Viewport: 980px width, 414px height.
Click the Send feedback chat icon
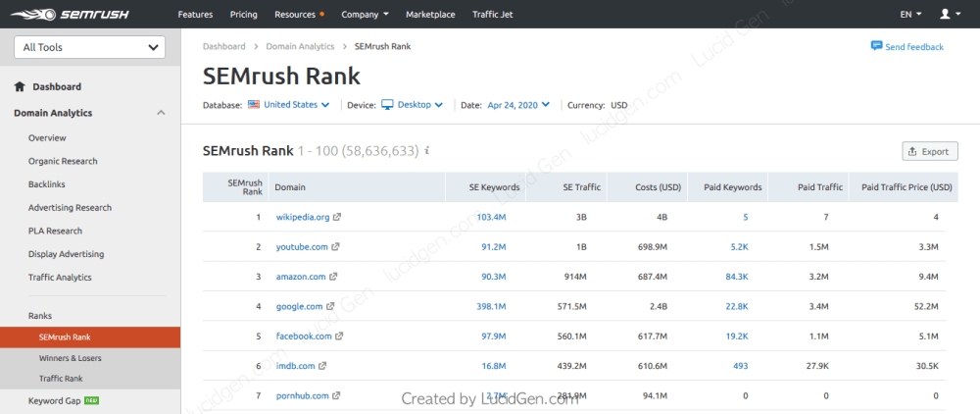pyautogui.click(x=876, y=46)
